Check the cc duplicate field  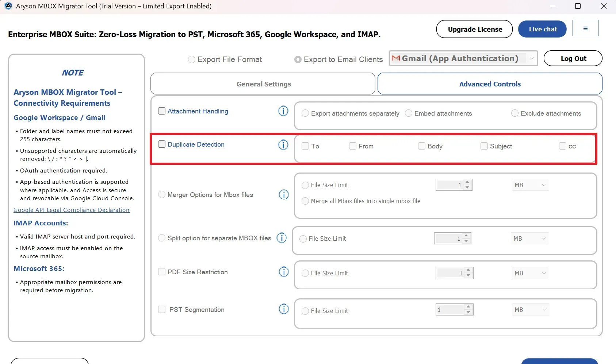[563, 146]
